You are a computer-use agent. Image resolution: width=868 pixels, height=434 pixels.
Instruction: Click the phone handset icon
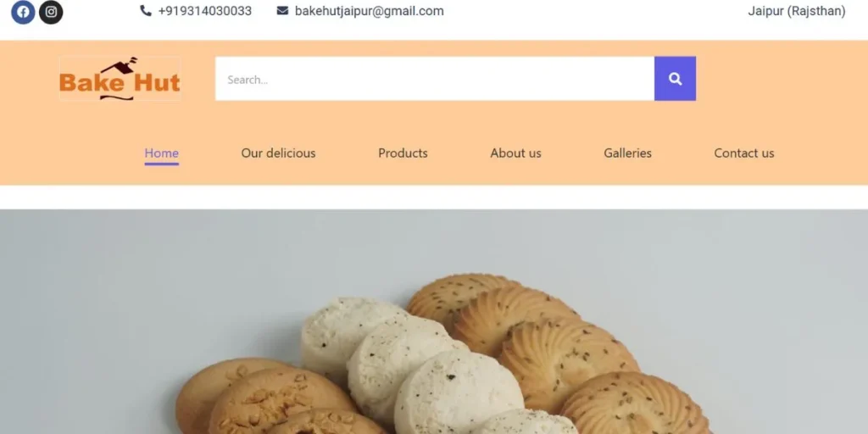146,10
